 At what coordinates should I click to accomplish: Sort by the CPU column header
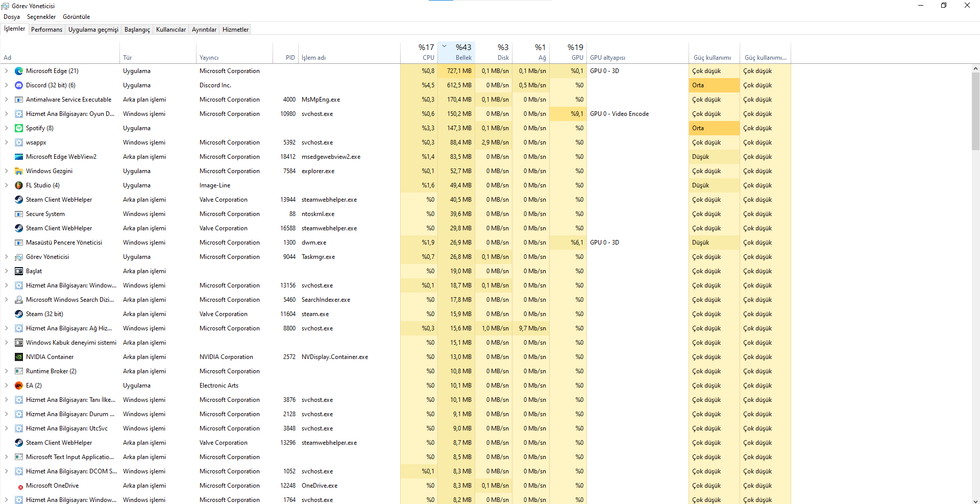click(x=419, y=53)
